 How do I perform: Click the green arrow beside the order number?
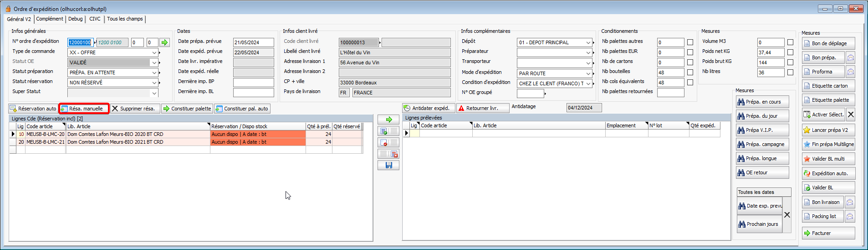coord(164,42)
